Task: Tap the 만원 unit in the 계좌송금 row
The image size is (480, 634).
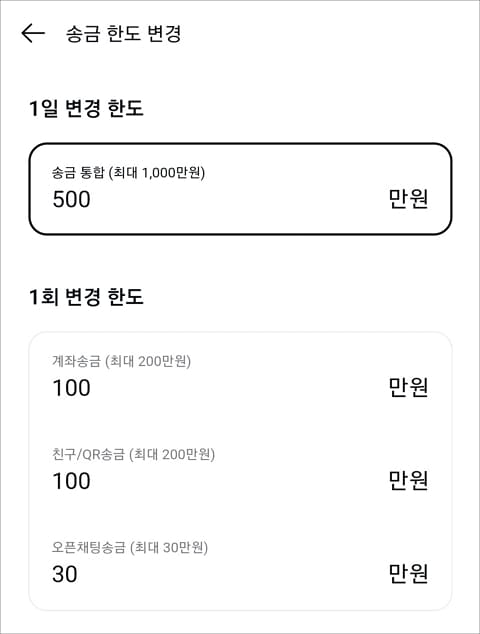Action: [x=408, y=387]
